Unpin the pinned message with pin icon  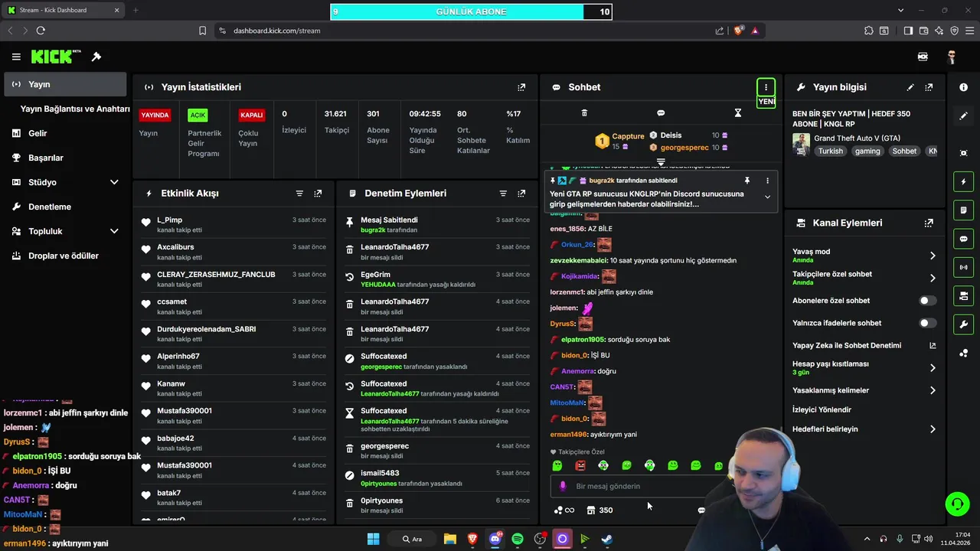tap(747, 181)
